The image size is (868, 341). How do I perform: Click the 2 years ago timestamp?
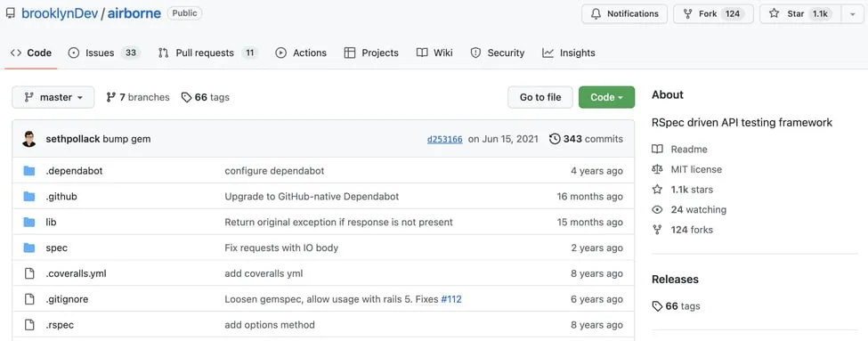point(596,248)
